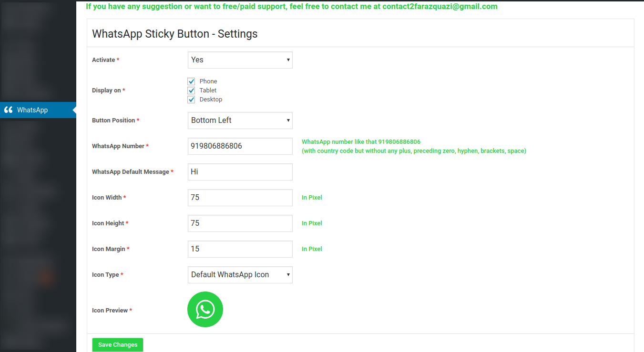Toggle the Tablet display checkbox
Image resolution: width=644 pixels, height=352 pixels.
[x=191, y=91]
